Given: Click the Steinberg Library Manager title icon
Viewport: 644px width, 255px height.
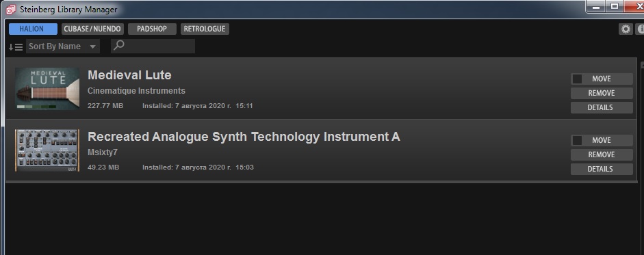Looking at the screenshot, I should coord(11,9).
